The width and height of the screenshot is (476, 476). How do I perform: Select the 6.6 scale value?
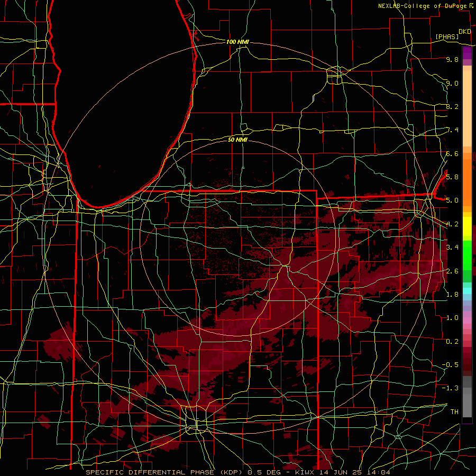pos(452,153)
